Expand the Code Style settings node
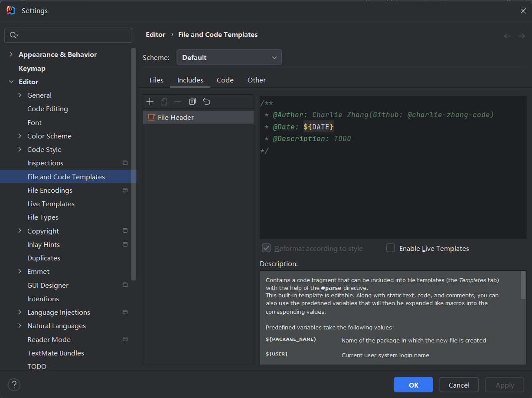Screen dimensions: 532x398 pyautogui.click(x=20, y=149)
